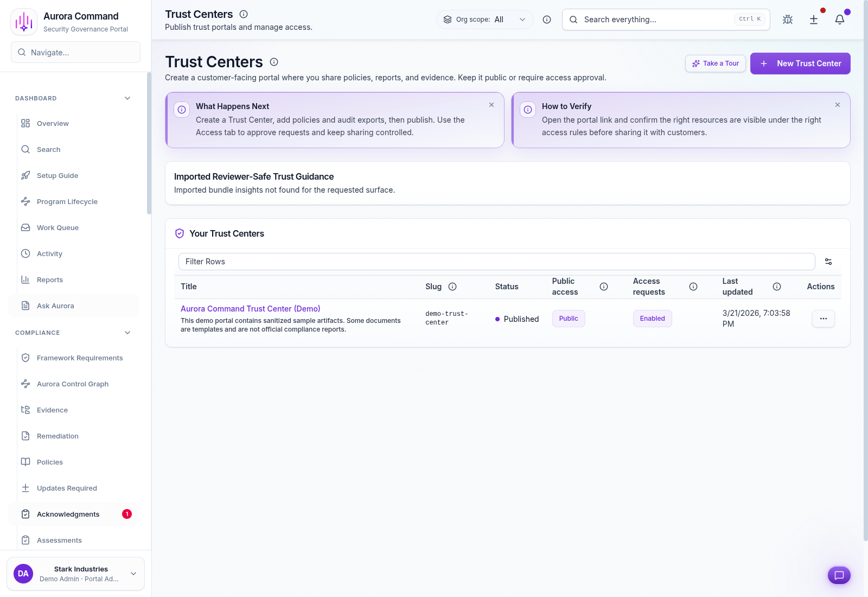Select Ask Aurora in the sidebar
The image size is (868, 597).
(x=55, y=306)
